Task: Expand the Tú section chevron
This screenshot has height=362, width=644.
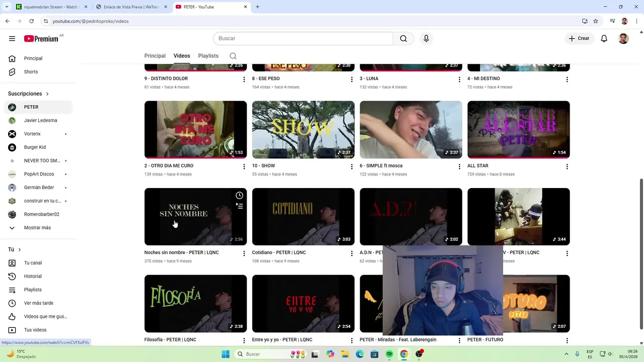Action: (x=20, y=249)
